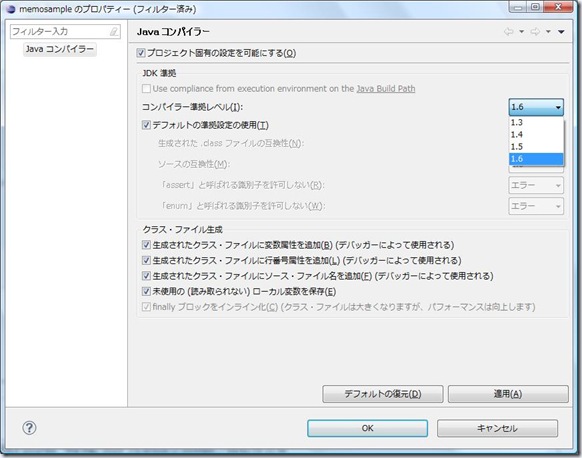Select highlighted 1.6 in compliance level list
Image resolution: width=582 pixels, height=458 pixels.
[x=536, y=159]
